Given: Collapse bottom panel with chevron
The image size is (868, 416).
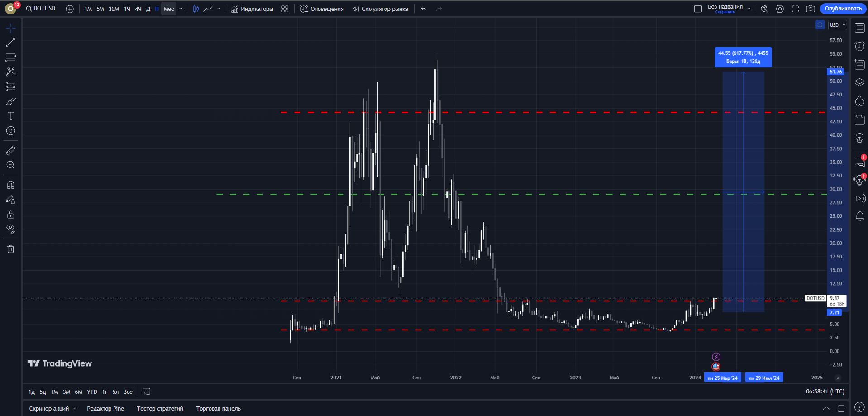Looking at the screenshot, I should coord(826,408).
